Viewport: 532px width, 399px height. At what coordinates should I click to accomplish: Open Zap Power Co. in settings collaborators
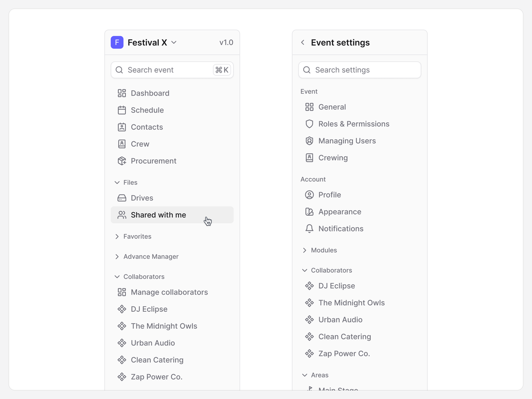360,353
